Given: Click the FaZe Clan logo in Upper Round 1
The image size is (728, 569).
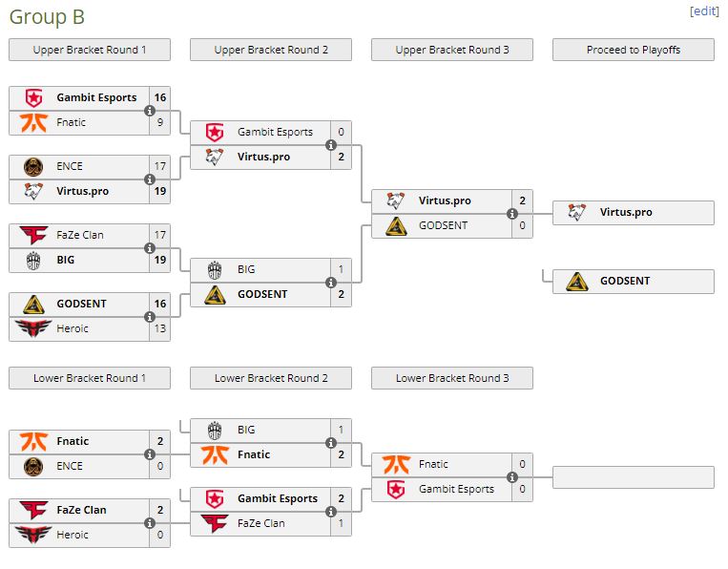Looking at the screenshot, I should pos(33,235).
